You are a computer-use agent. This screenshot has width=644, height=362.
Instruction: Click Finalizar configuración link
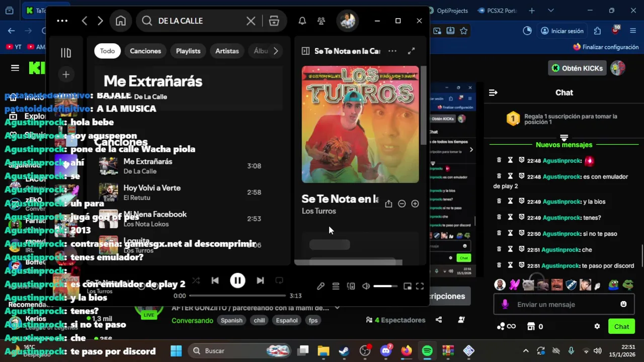(x=606, y=47)
